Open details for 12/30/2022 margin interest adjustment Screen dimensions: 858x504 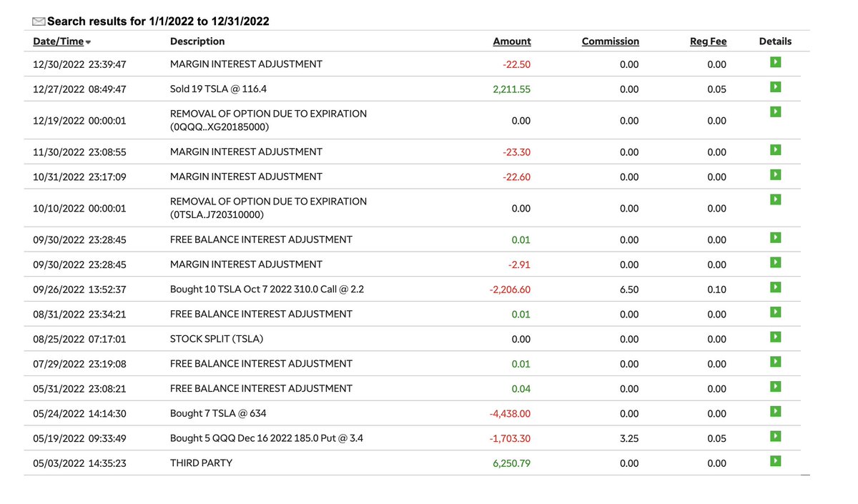tap(776, 62)
